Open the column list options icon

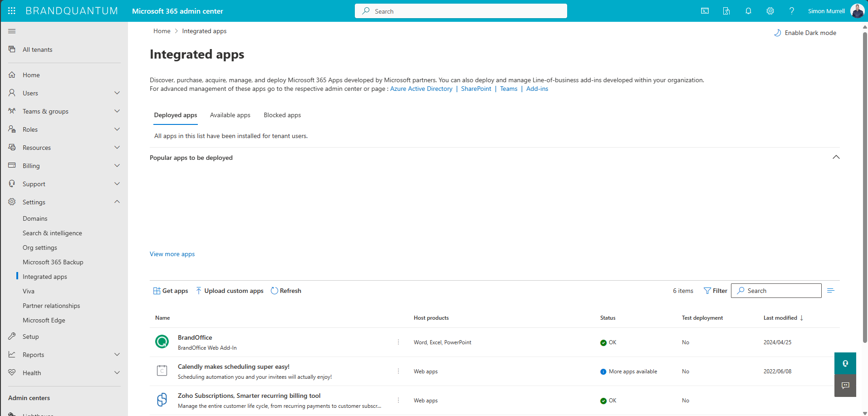tap(831, 291)
